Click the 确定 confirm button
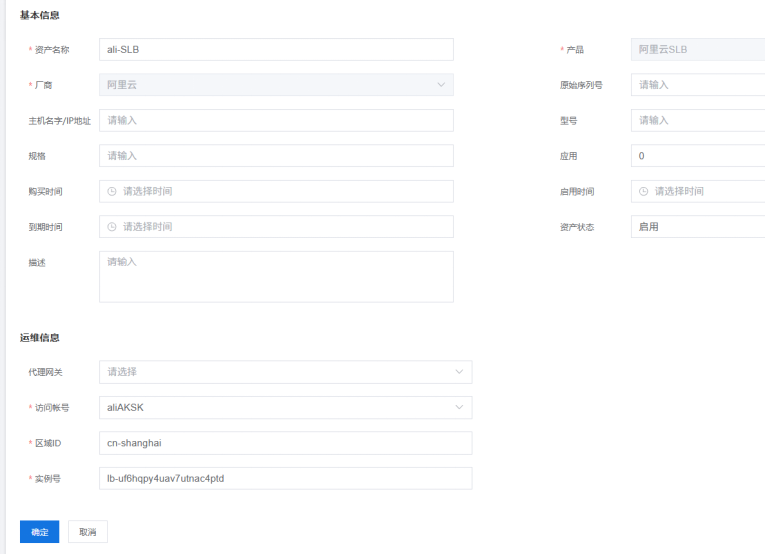Image resolution: width=765 pixels, height=554 pixels. [x=40, y=532]
